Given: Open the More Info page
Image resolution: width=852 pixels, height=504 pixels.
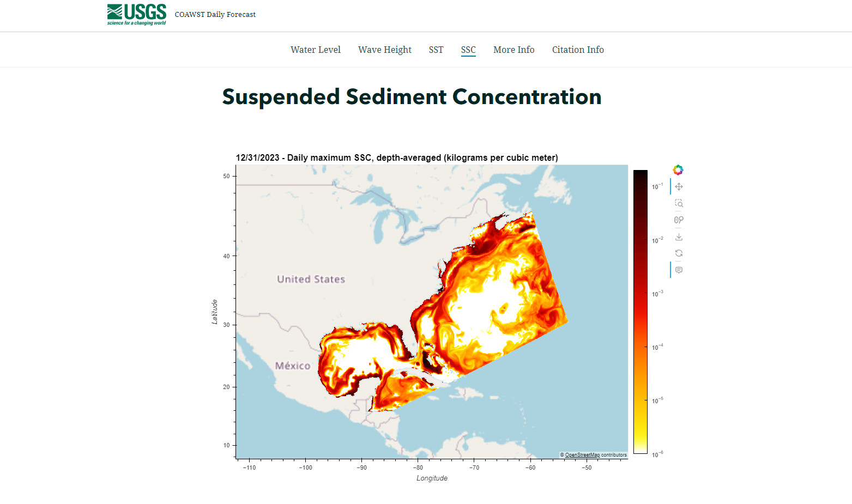Looking at the screenshot, I should (513, 50).
